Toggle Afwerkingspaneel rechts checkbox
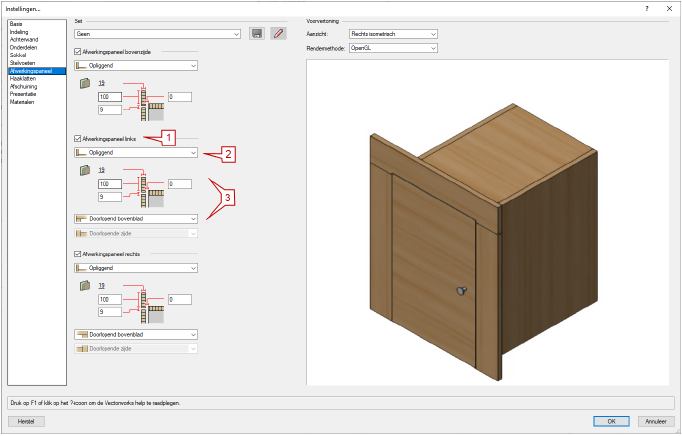Viewport: 682px width, 436px height. pos(78,254)
